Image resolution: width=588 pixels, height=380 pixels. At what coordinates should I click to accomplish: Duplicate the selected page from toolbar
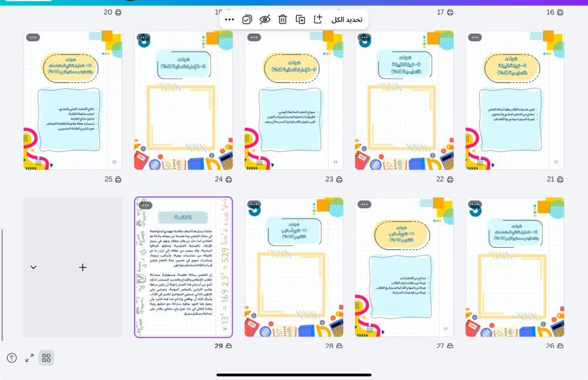[300, 19]
